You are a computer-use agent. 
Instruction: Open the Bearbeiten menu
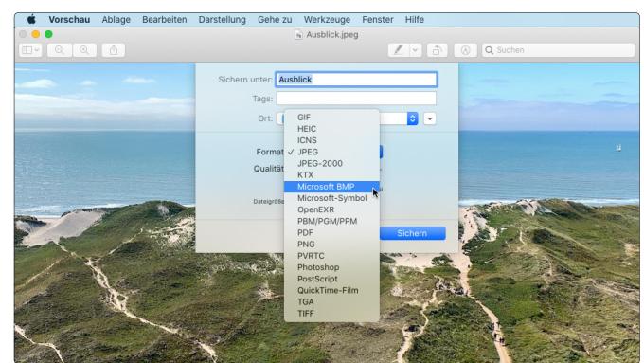pyautogui.click(x=164, y=19)
